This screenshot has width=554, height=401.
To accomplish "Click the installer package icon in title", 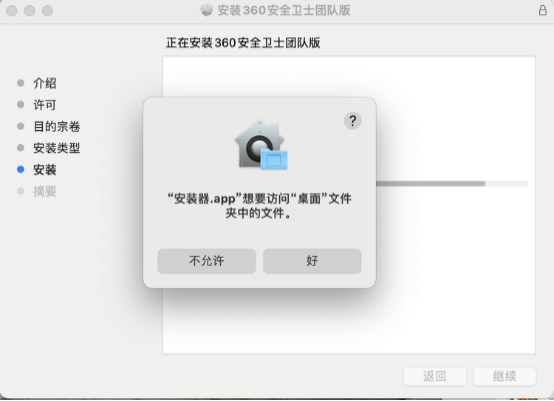I will (x=206, y=10).
